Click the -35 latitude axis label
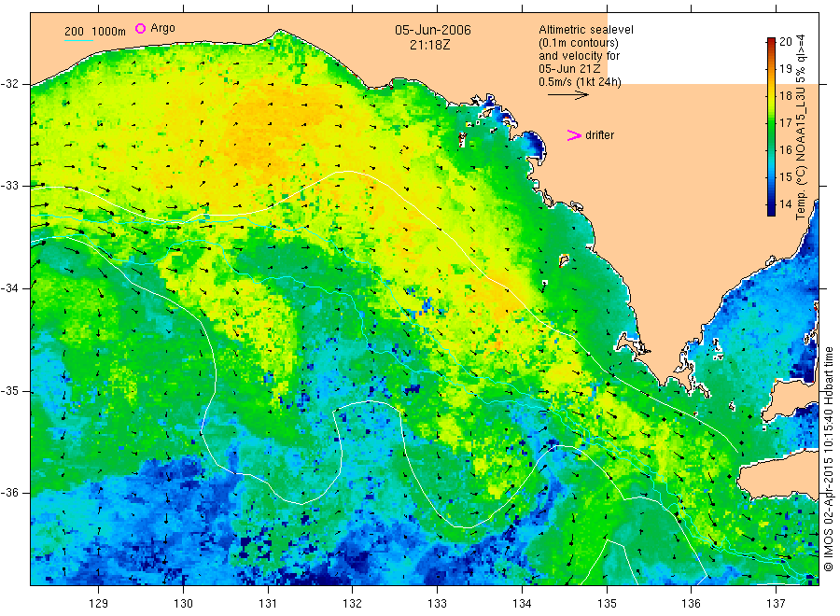The height and width of the screenshot is (616, 840). 9,390
